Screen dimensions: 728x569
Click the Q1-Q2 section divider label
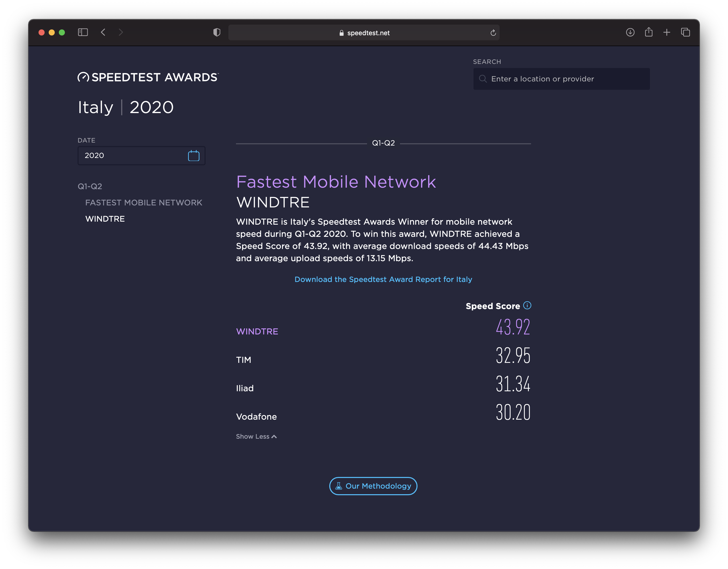(x=383, y=143)
